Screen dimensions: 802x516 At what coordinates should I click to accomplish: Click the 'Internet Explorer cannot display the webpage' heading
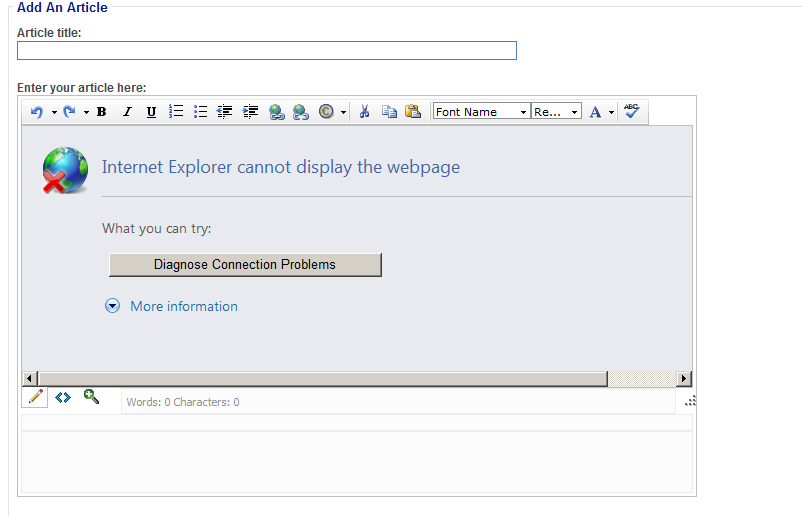[x=281, y=167]
